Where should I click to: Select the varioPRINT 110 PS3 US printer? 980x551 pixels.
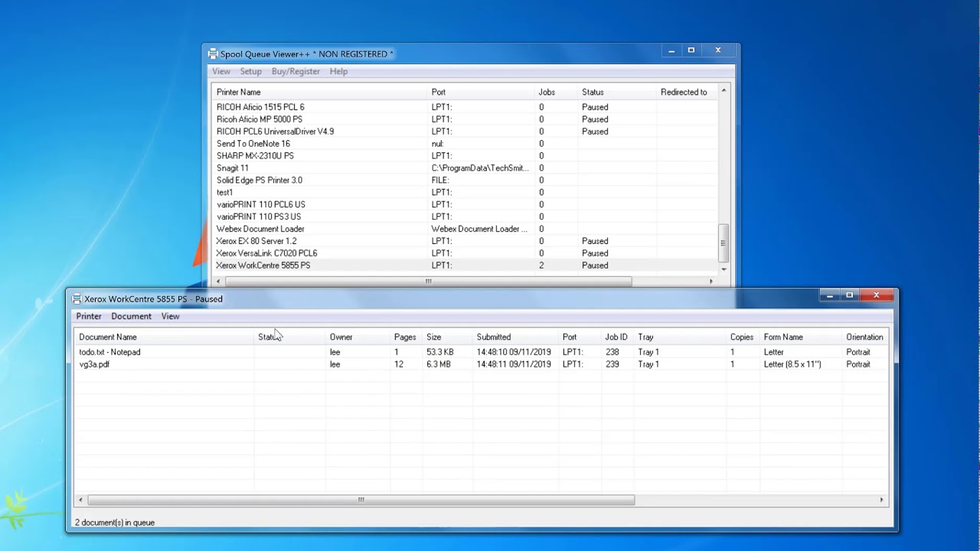[x=465, y=217]
